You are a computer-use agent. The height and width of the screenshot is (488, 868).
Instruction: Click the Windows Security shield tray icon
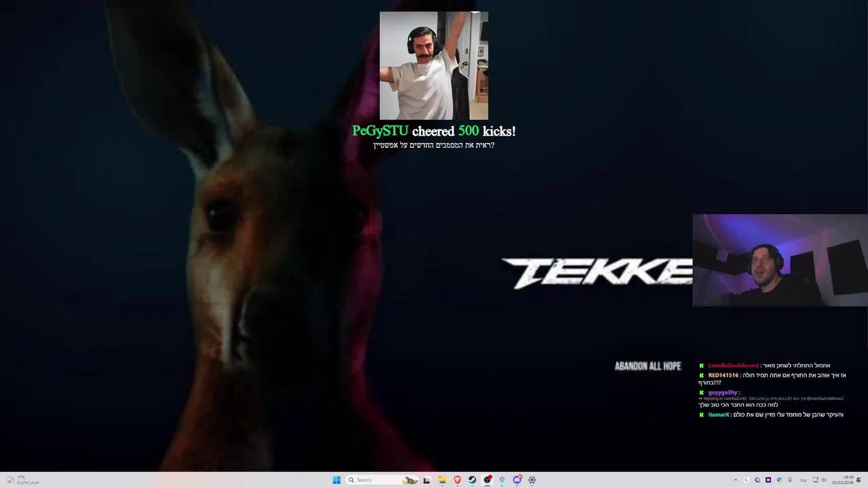tap(779, 480)
